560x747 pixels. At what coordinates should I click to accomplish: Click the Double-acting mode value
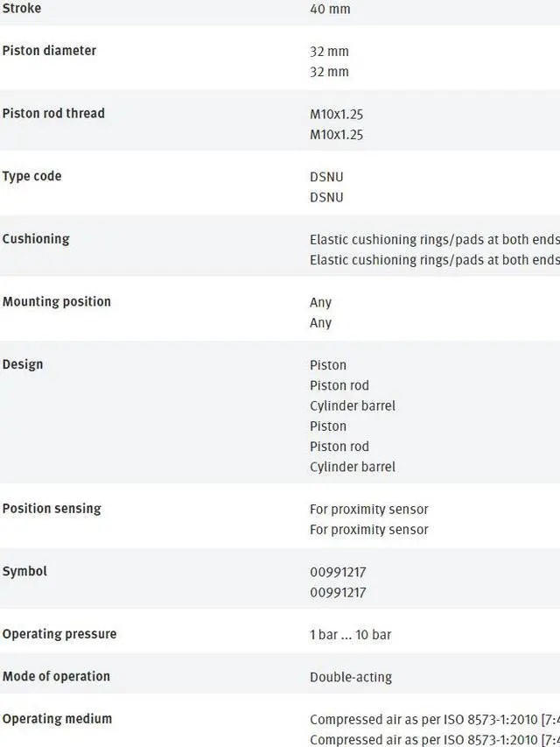(350, 677)
